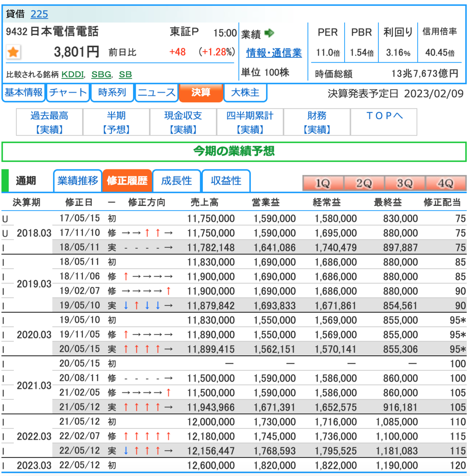The height and width of the screenshot is (476, 470).
Task: Switch to the 大株主 tab
Action: [245, 92]
